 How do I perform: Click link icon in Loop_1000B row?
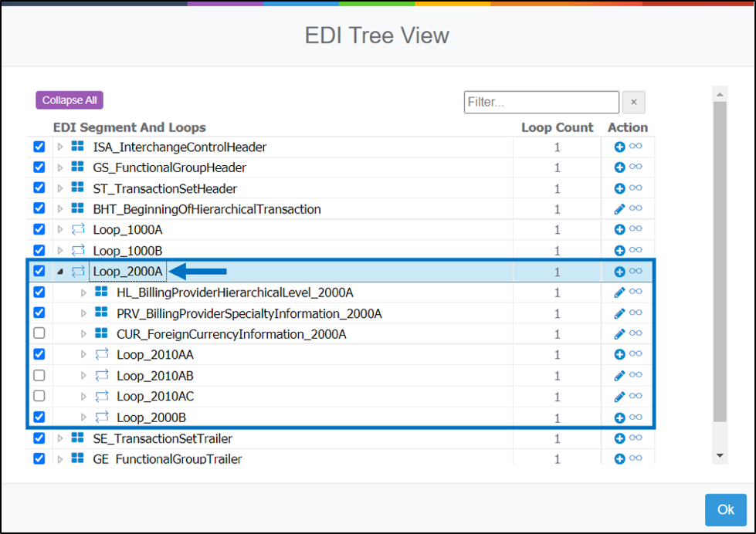tap(636, 250)
